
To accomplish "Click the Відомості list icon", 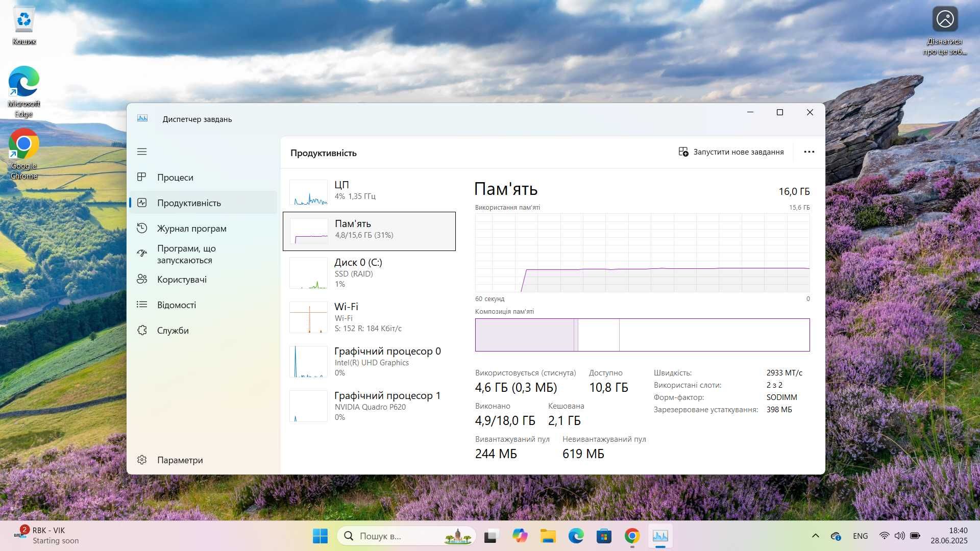I will pyautogui.click(x=142, y=305).
